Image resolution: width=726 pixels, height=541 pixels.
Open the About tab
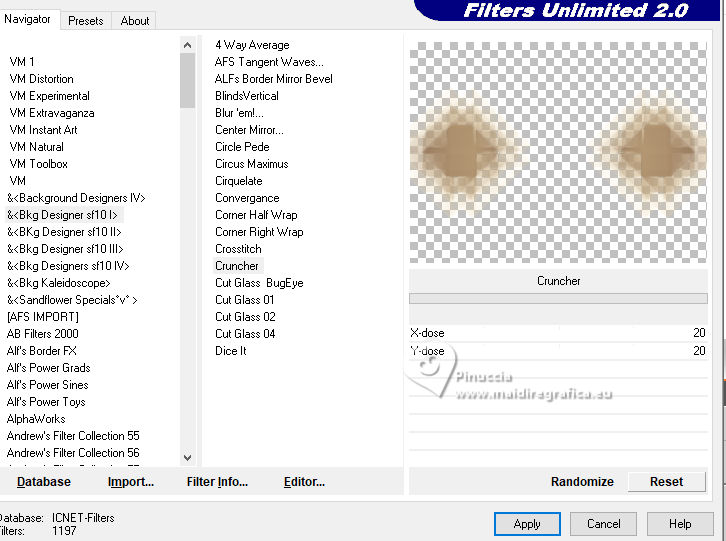point(135,21)
